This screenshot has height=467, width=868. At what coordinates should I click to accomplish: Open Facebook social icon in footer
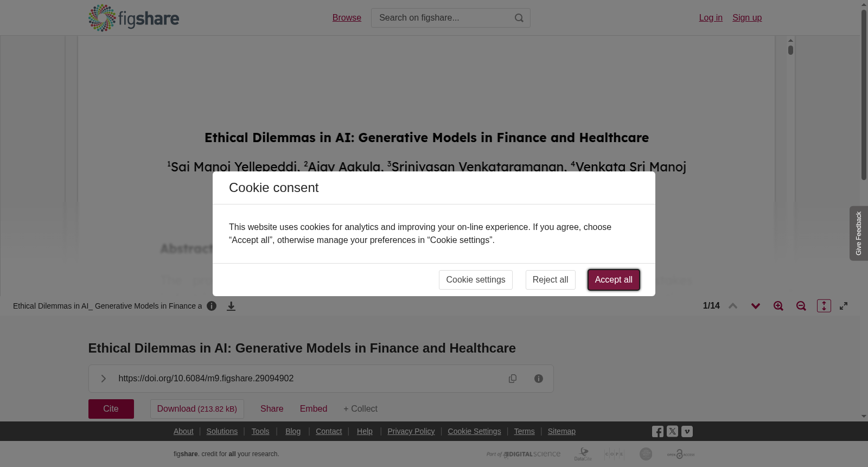[658, 432]
